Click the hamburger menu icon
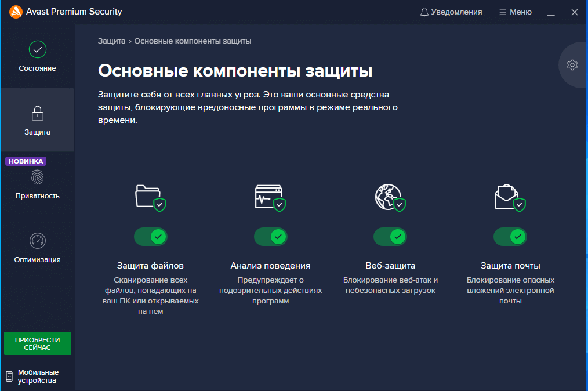588x391 pixels. tap(503, 12)
